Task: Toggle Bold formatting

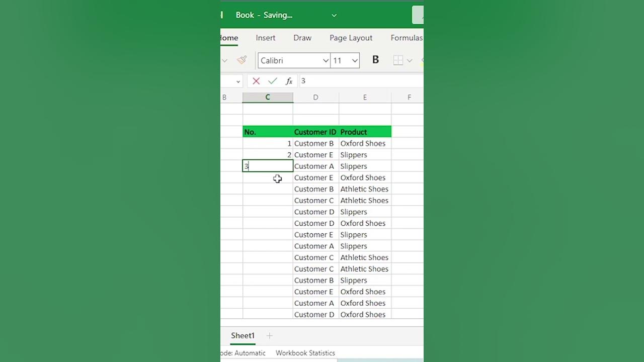Action: (375, 60)
